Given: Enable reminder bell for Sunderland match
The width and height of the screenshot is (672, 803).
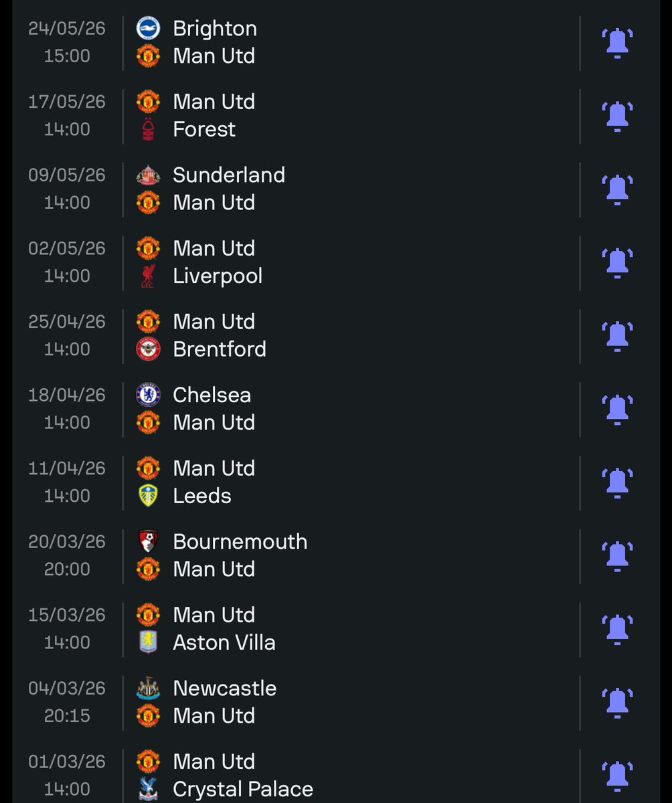Looking at the screenshot, I should pyautogui.click(x=617, y=189).
